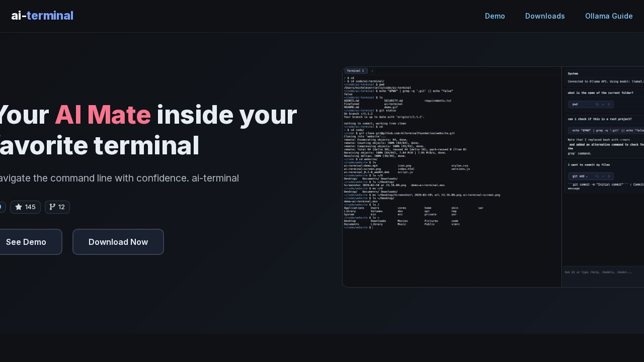Image resolution: width=644 pixels, height=362 pixels.
Task: Click the pink 'AI Mate' headline text
Action: [103, 115]
